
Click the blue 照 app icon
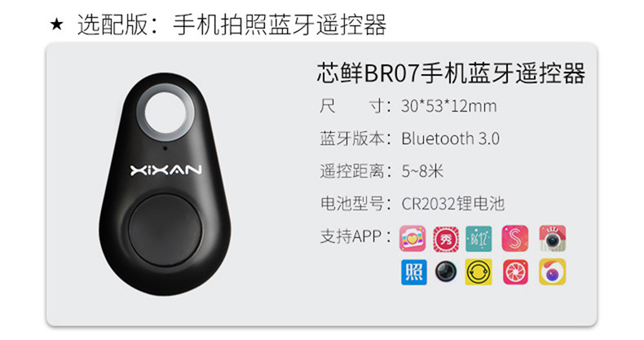point(413,272)
